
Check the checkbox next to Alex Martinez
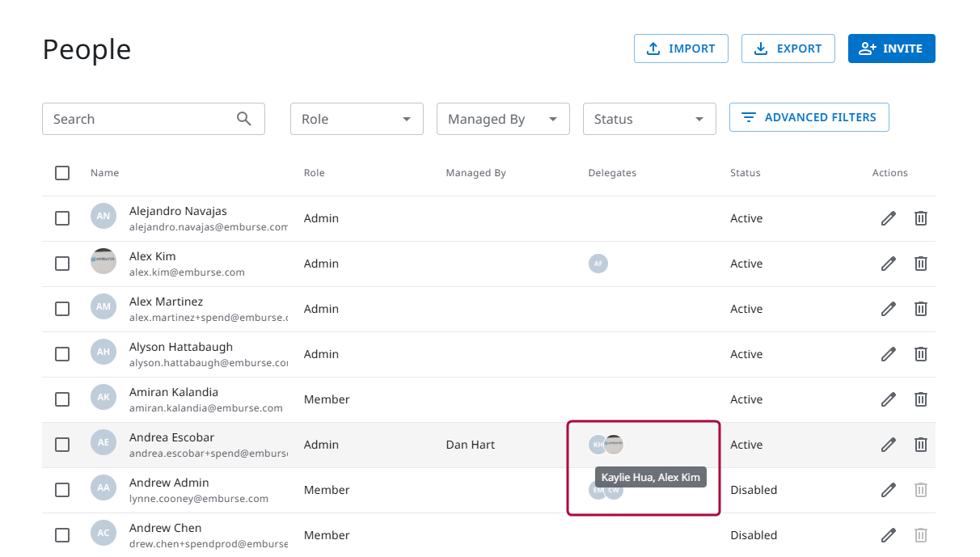pyautogui.click(x=62, y=308)
